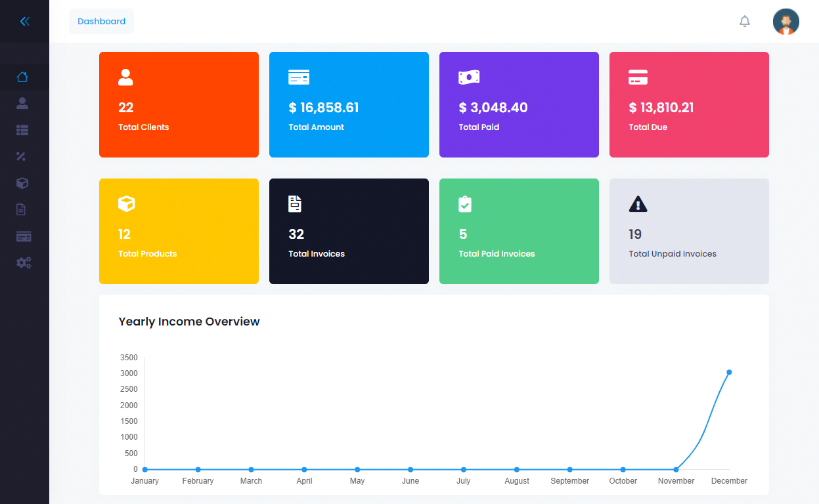Select the Taxes percent icon
Screen dimensions: 819x504
click(22, 156)
